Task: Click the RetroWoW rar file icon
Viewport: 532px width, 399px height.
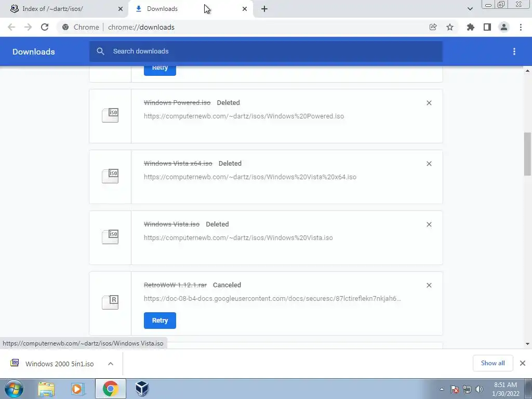Action: coord(110,302)
